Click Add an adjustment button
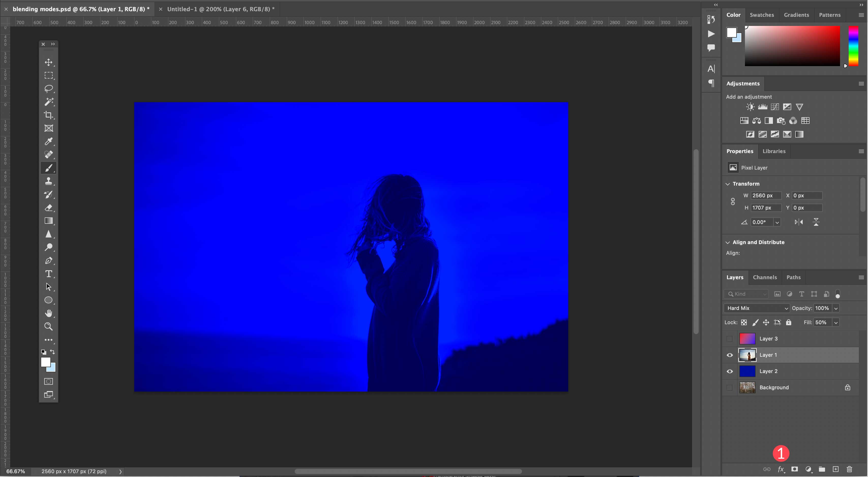The image size is (868, 477). point(749,96)
